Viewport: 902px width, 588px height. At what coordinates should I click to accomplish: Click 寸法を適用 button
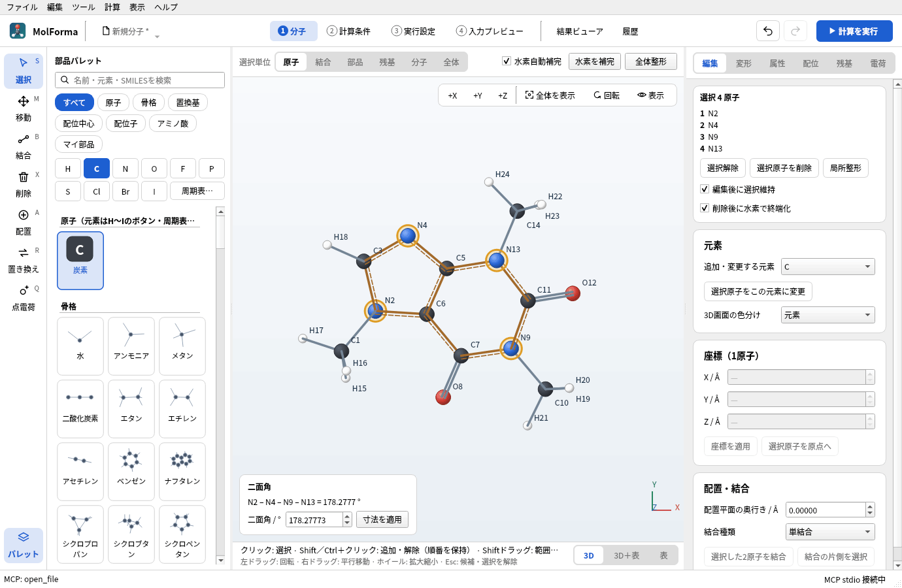[x=382, y=519]
